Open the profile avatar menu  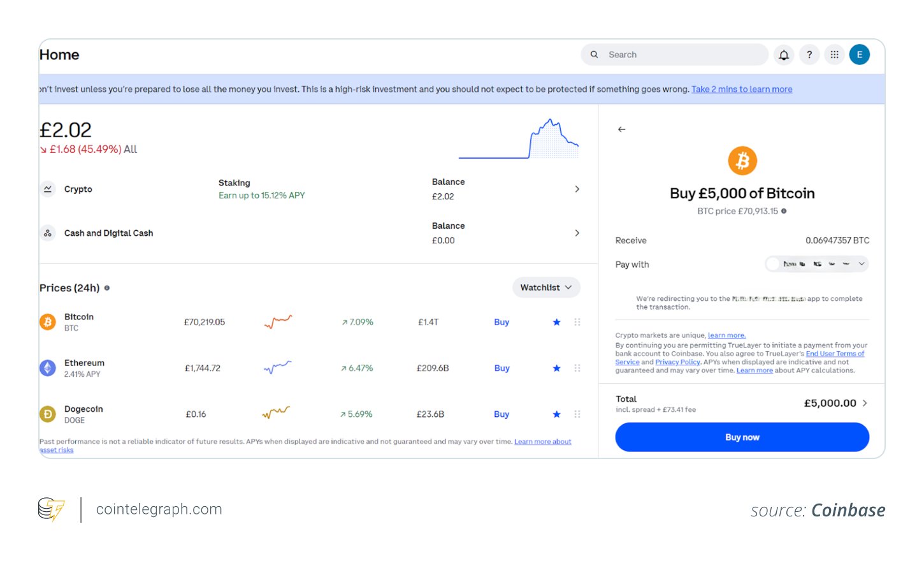point(860,55)
